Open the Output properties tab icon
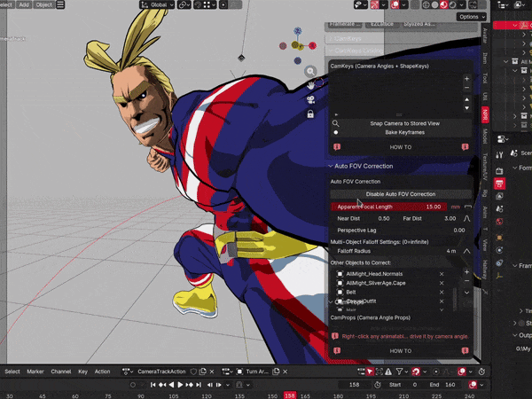 pos(499,184)
